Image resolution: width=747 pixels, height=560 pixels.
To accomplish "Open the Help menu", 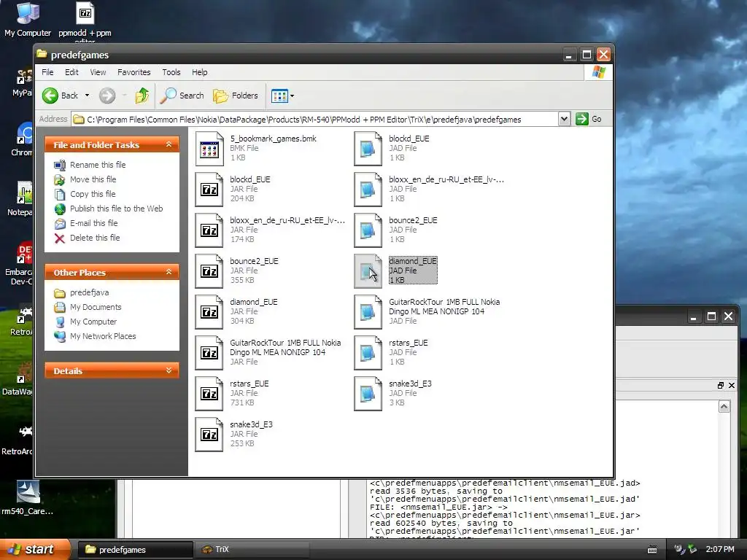I will pos(200,72).
